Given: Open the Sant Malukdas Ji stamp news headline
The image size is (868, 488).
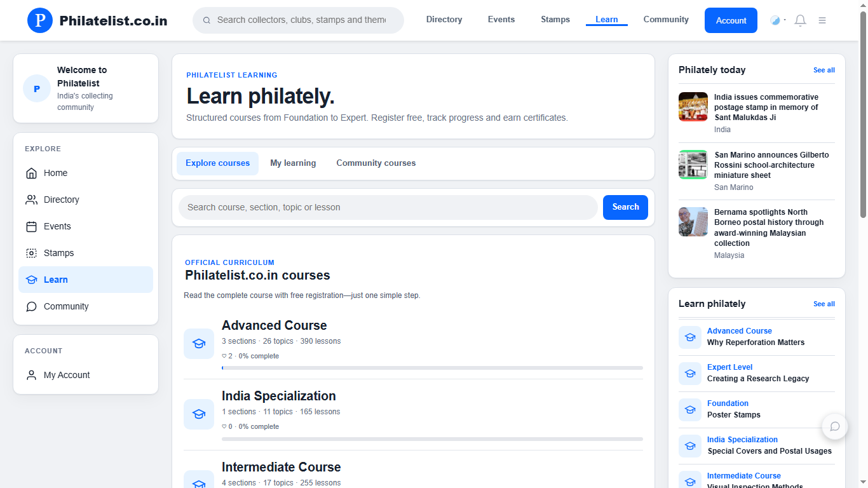Looking at the screenshot, I should (766, 107).
